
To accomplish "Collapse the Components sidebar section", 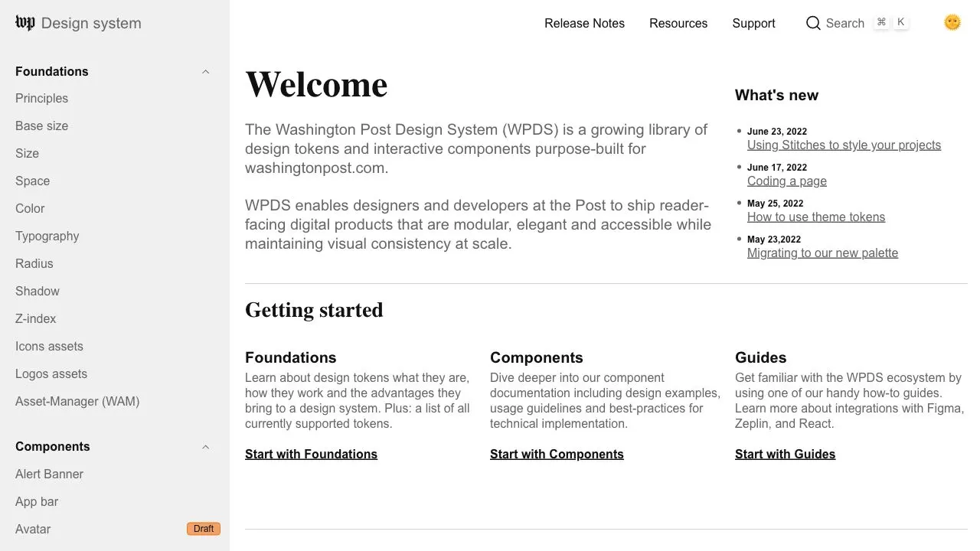I will point(205,447).
